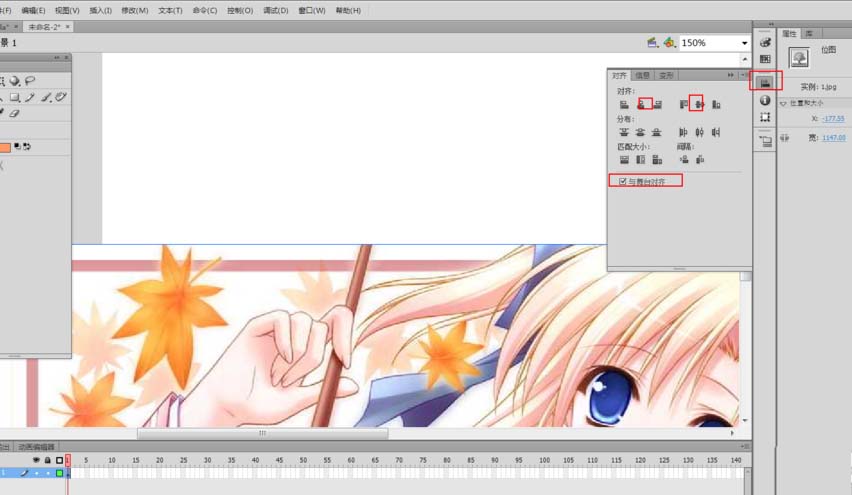Click black and white default colors icon

pos(17,146)
